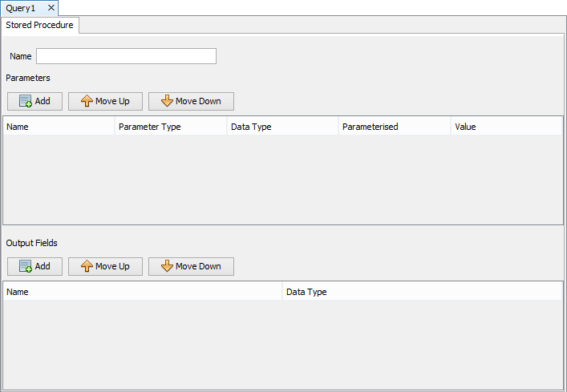Click the empty Parameters table body
Viewport: 567px width, 392px height.
[282, 180]
